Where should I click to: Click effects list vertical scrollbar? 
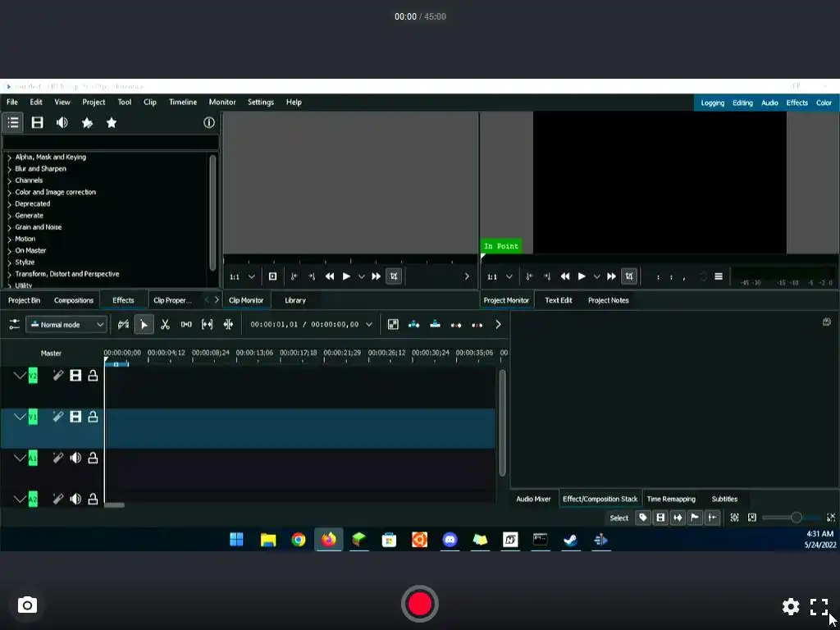pos(212,212)
